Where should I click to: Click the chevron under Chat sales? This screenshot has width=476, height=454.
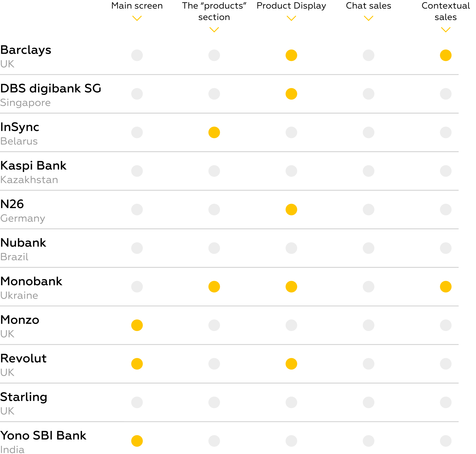pyautogui.click(x=368, y=18)
